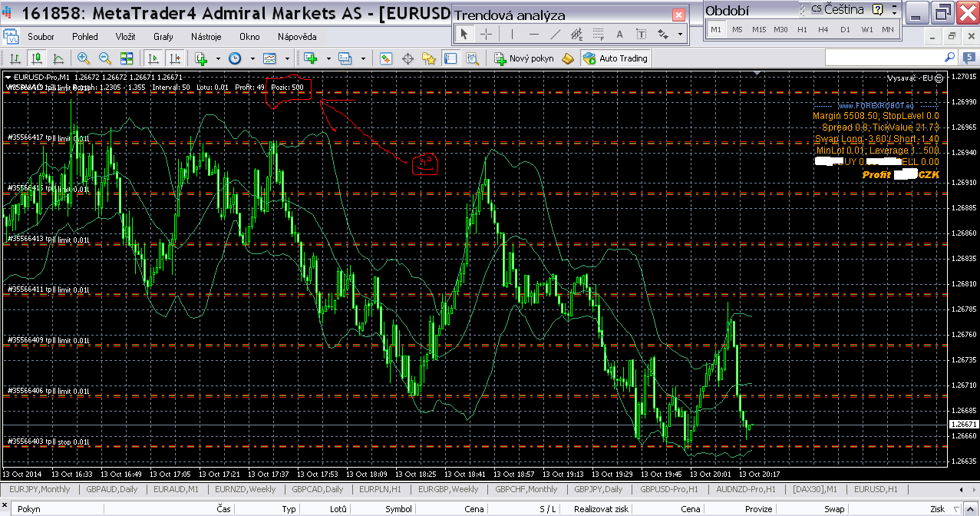Open Grafy menu
980x516 pixels.
[x=163, y=37]
